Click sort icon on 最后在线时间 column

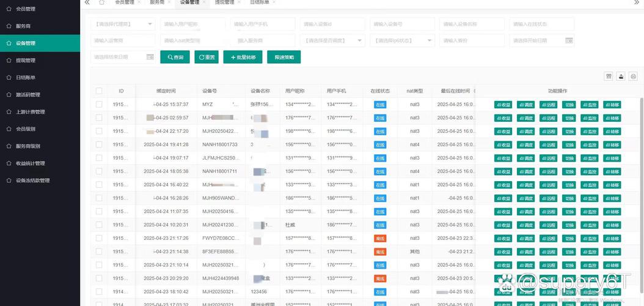point(474,91)
